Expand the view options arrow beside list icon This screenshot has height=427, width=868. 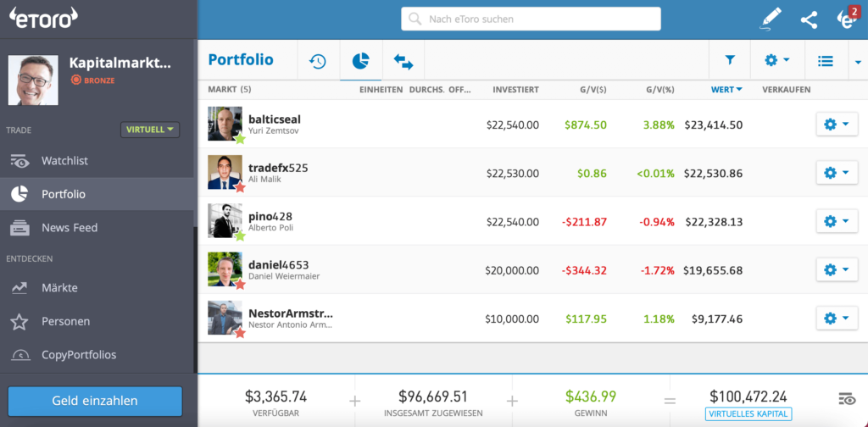[x=858, y=61]
